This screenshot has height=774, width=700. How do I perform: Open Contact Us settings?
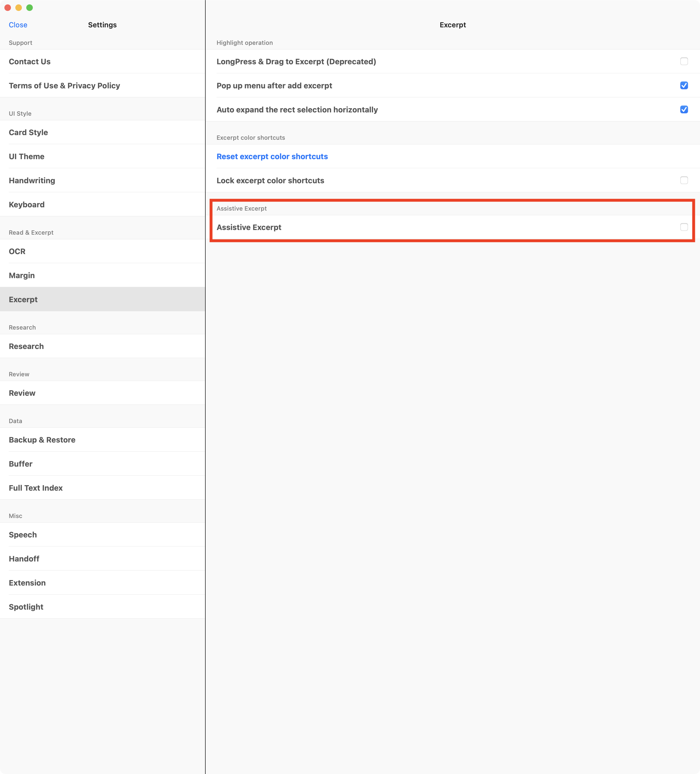(30, 62)
